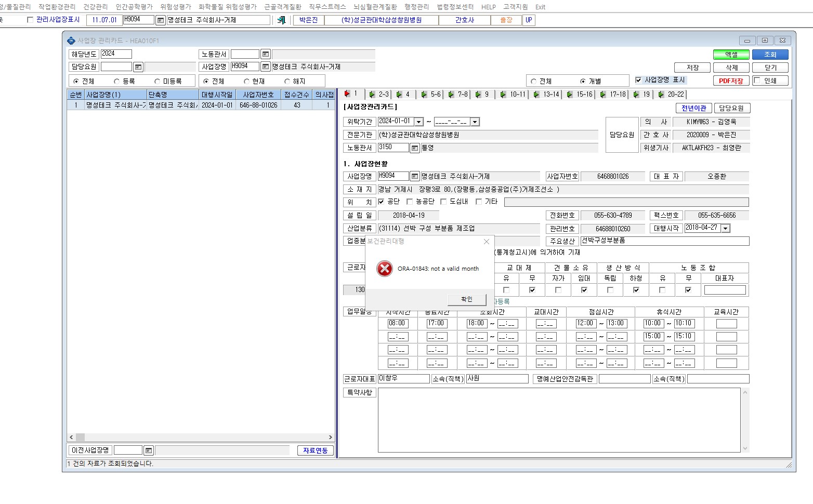Viewport: 813px width, 504px height.
Task: Click the green exit-door icon in top toolbar
Action: pyautogui.click(x=281, y=20)
